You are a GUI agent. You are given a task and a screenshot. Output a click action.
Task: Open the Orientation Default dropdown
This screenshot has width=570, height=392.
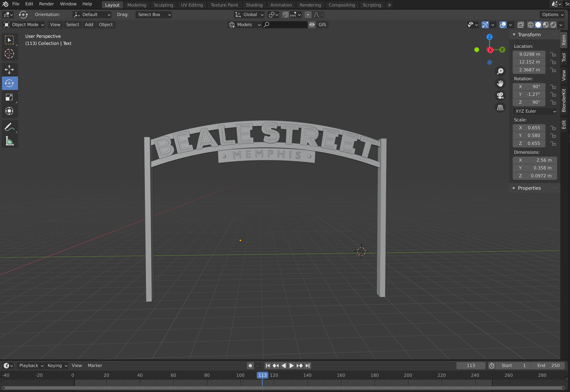click(92, 15)
